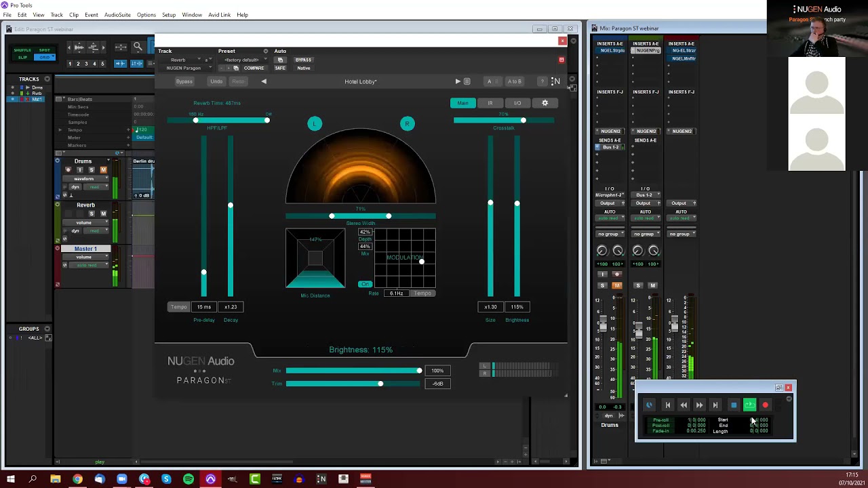Open Spotify from the Windows taskbar
868x488 pixels.
[188, 479]
